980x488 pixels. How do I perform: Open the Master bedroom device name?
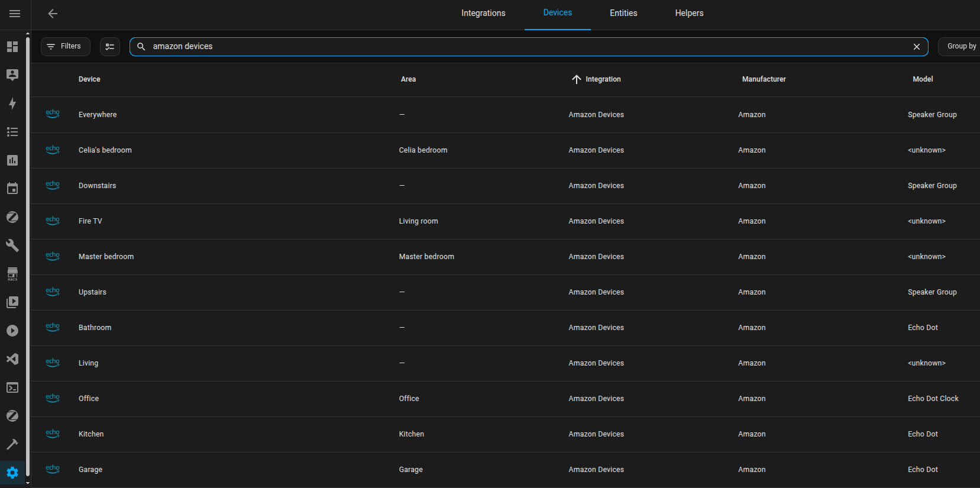pos(106,257)
